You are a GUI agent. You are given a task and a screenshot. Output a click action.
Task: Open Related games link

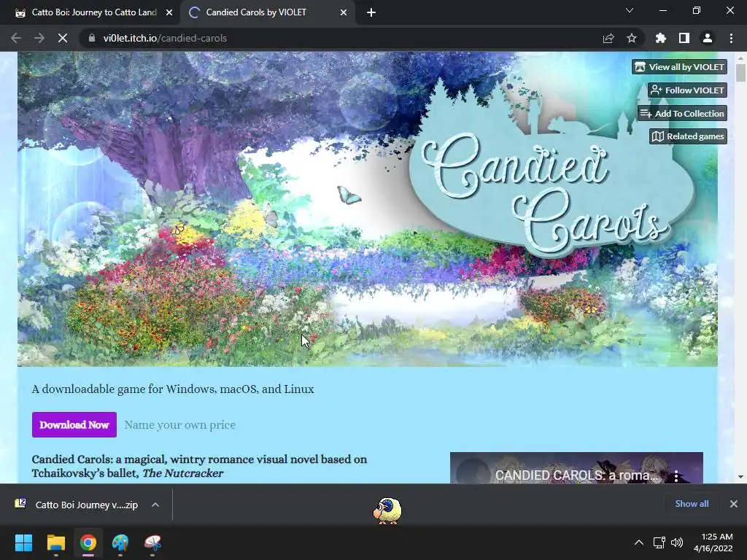pyautogui.click(x=689, y=136)
